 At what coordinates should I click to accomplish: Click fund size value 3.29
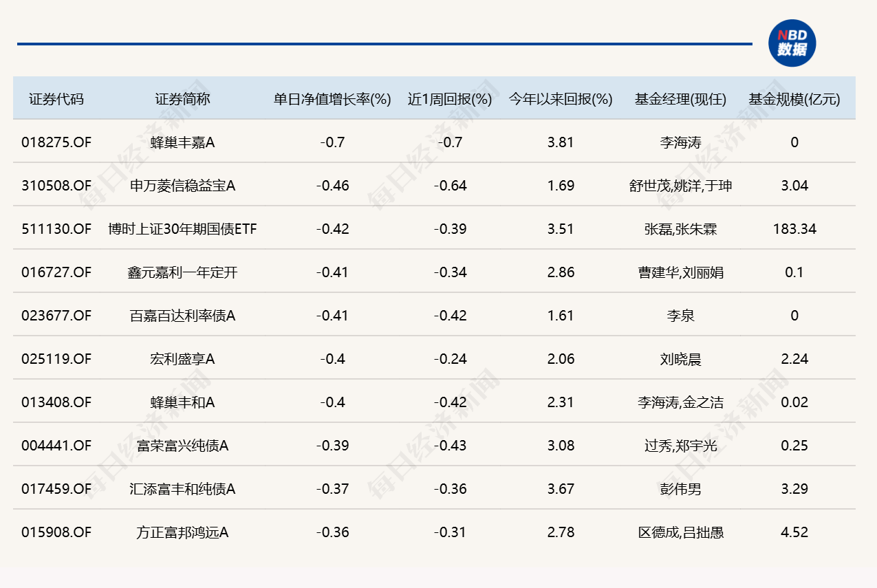point(794,490)
